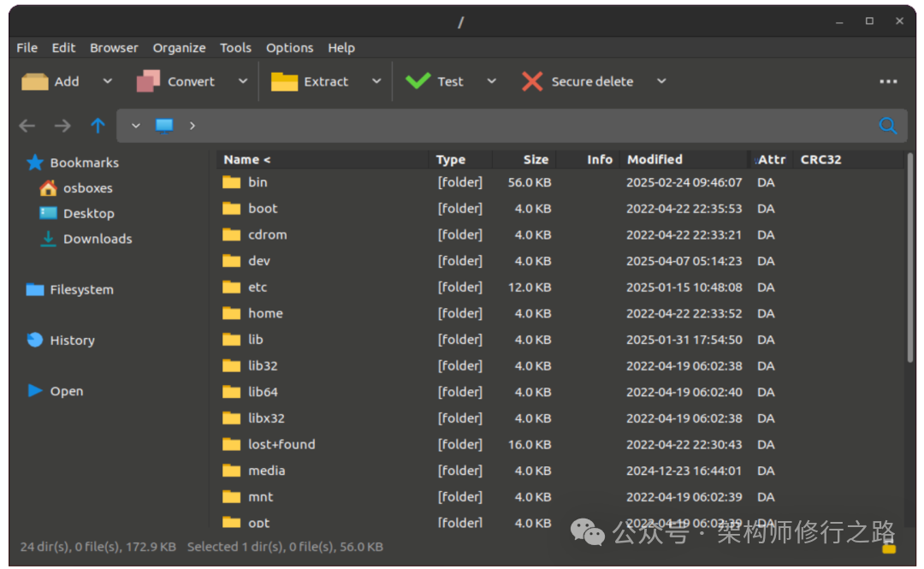
Task: Open Filesystem in the sidebar
Action: (x=81, y=289)
